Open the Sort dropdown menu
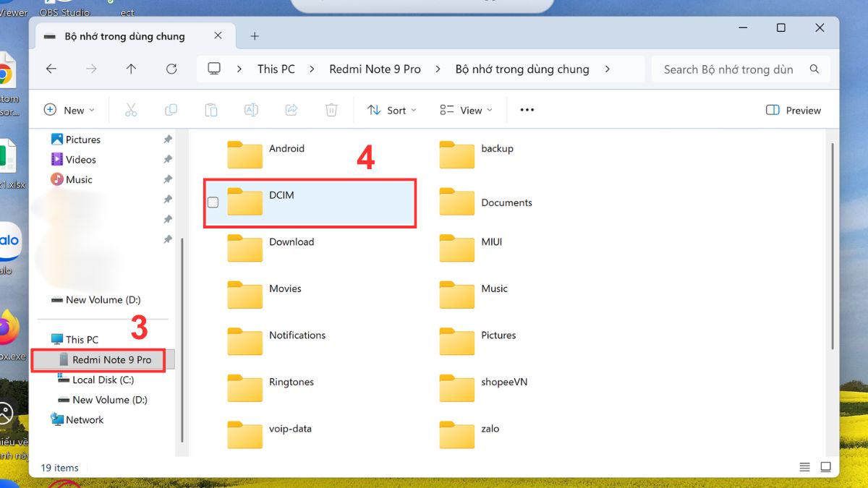Viewport: 868px width, 488px height. pos(392,110)
